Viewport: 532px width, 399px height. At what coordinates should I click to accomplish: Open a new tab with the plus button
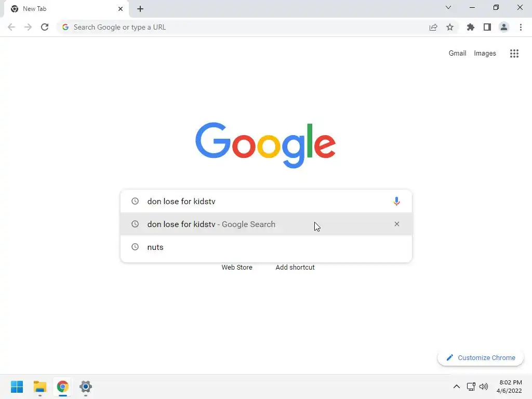tap(140, 9)
